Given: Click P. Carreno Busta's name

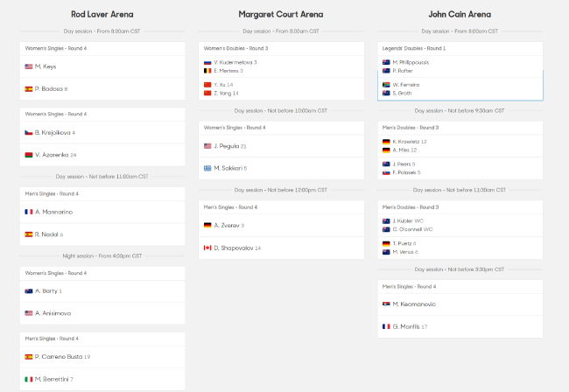Looking at the screenshot, I should [59, 357].
